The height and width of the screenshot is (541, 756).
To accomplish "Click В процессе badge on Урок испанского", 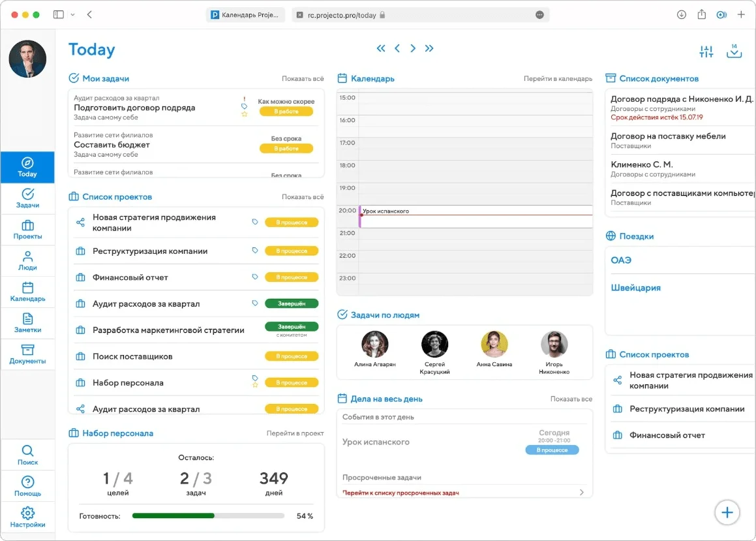I will point(552,450).
